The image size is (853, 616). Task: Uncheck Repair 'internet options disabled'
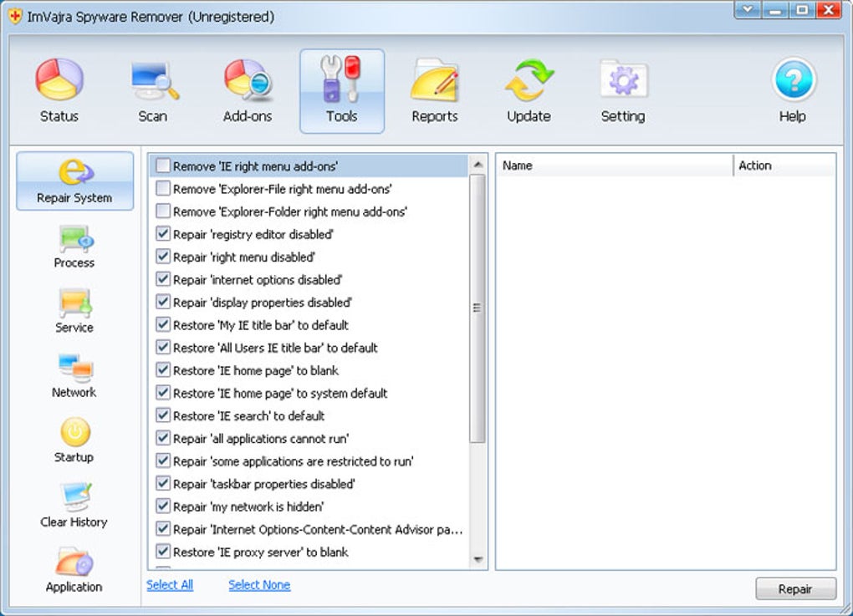pyautogui.click(x=163, y=279)
